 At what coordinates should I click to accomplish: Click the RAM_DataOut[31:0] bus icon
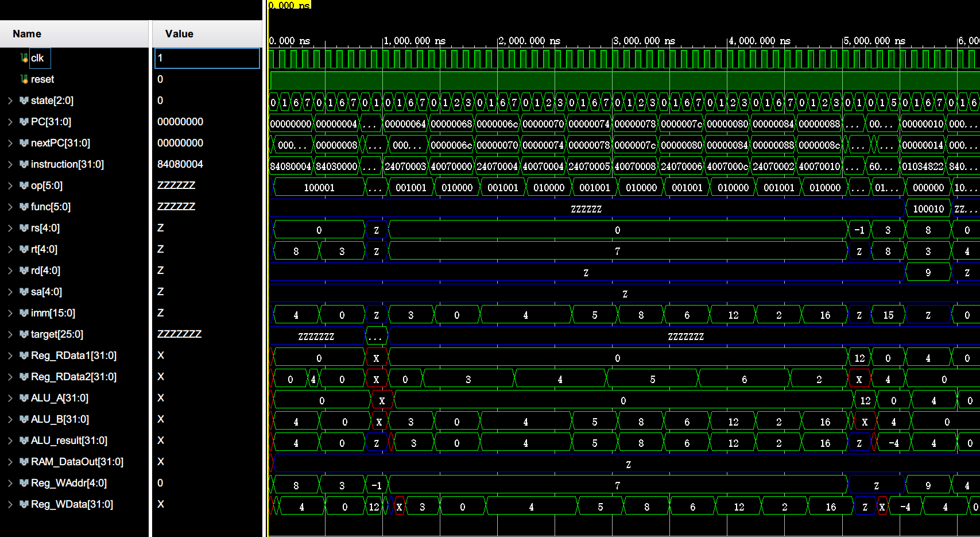point(24,462)
